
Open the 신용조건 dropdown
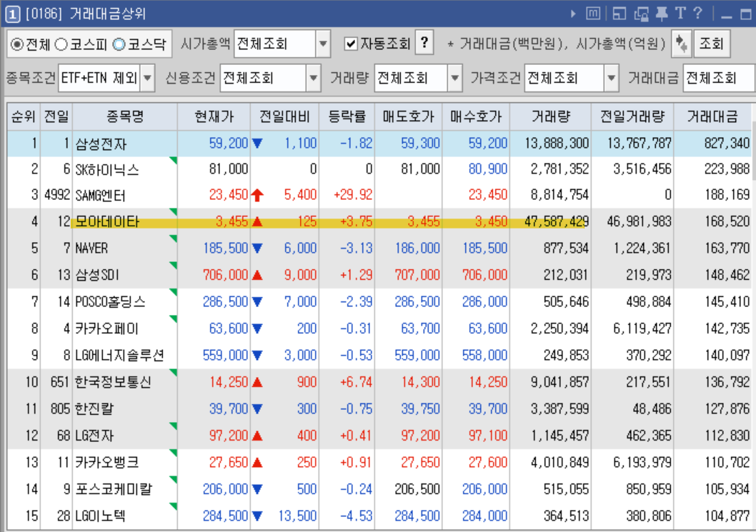click(314, 78)
